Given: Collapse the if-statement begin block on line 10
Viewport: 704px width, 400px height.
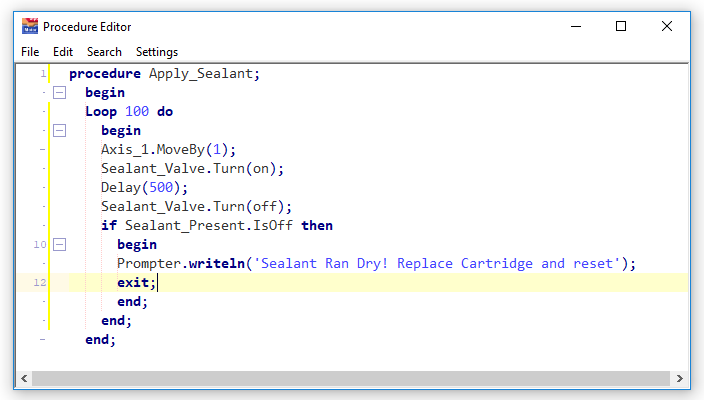Looking at the screenshot, I should pos(59,244).
